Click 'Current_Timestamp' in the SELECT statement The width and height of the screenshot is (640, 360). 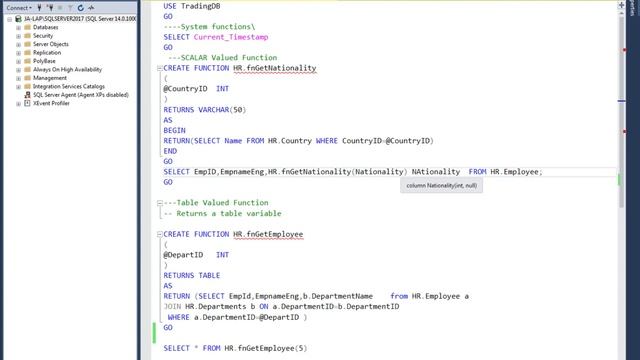coord(231,37)
